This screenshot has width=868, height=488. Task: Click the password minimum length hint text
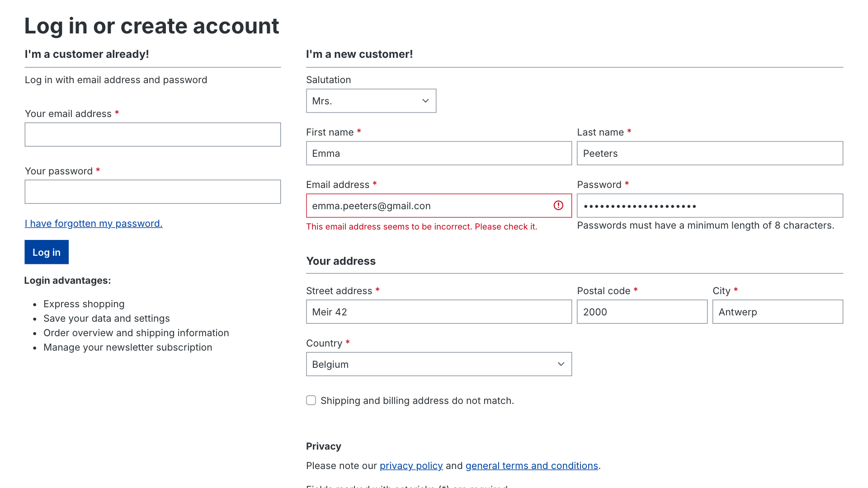(705, 225)
